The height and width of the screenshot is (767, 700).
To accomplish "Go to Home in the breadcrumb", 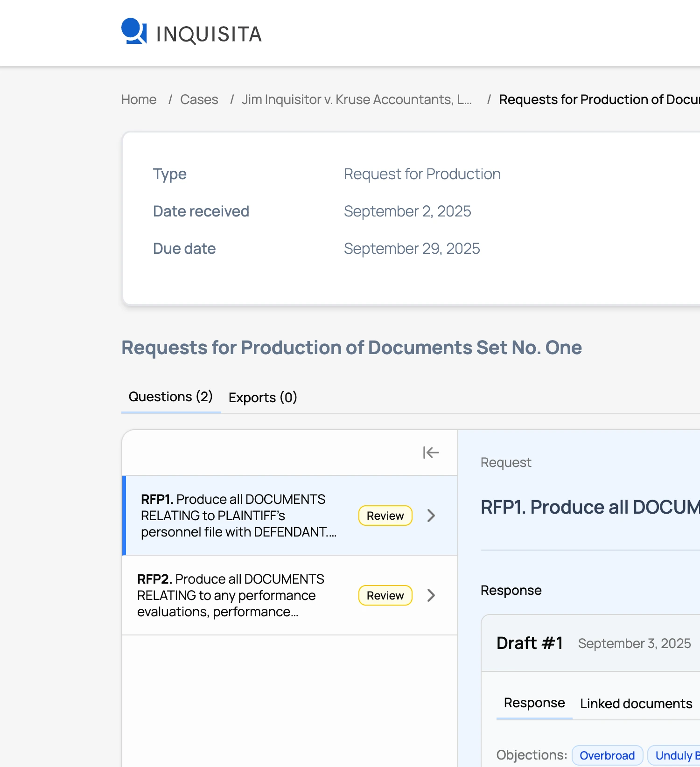I will tap(139, 99).
